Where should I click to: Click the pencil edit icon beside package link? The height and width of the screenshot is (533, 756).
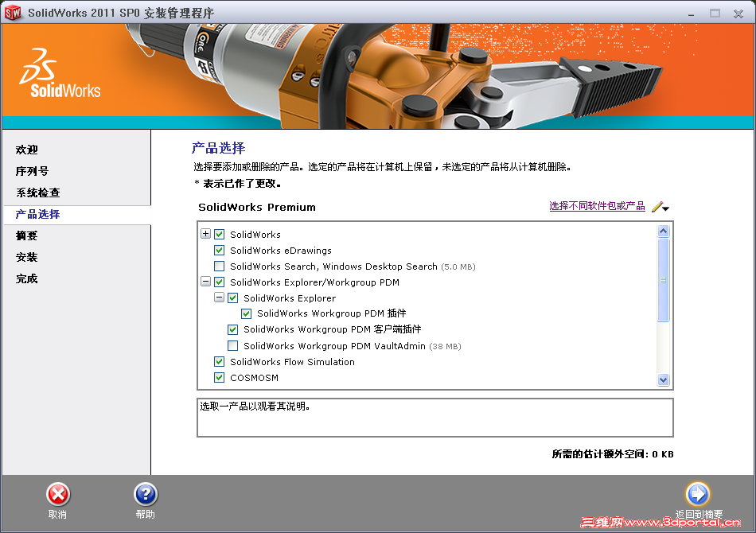tap(657, 207)
